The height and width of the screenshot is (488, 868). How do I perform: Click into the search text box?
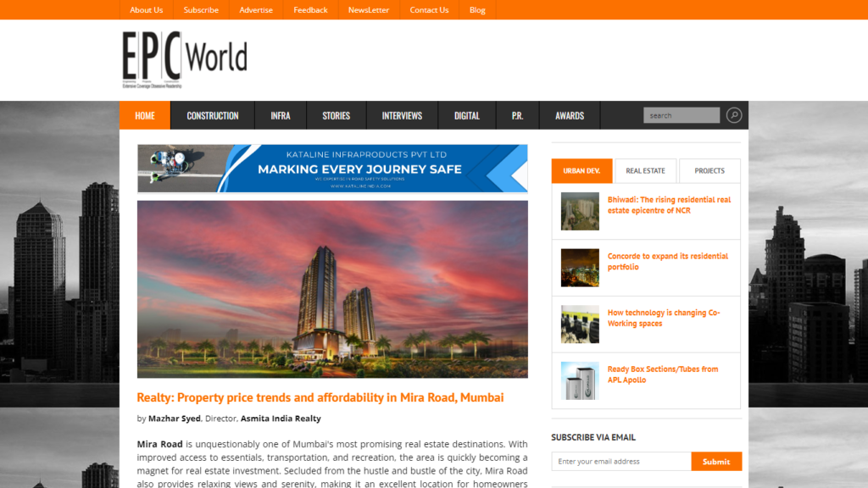tap(681, 115)
